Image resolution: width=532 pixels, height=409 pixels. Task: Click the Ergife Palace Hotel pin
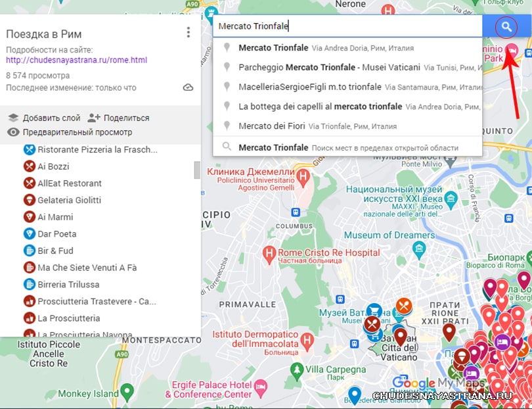pos(261,388)
